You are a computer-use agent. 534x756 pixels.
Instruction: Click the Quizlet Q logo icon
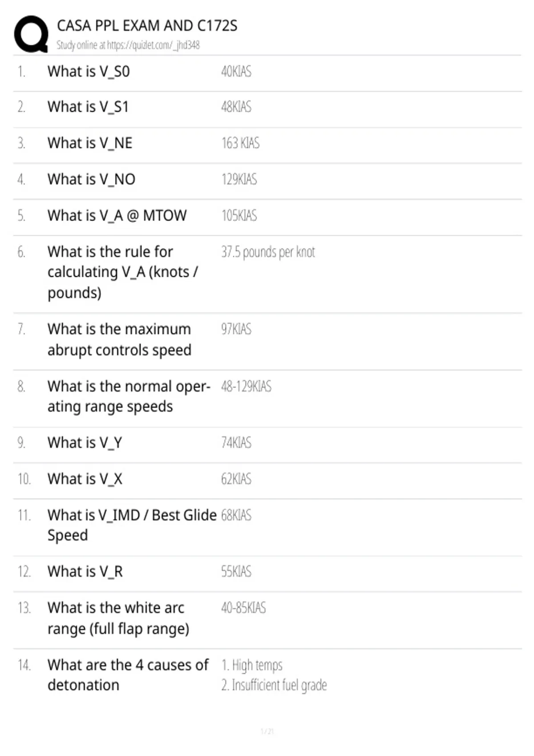pyautogui.click(x=31, y=34)
